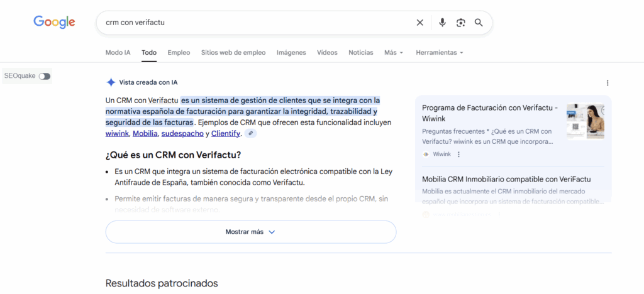Image resolution: width=644 pixels, height=294 pixels.
Task: Click into the search input field
Action: pyautogui.click(x=252, y=23)
